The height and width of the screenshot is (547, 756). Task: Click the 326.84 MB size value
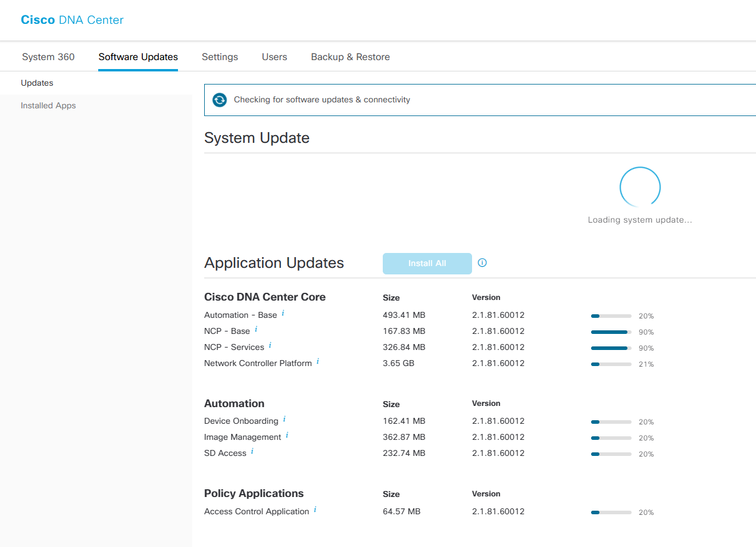[x=404, y=347]
